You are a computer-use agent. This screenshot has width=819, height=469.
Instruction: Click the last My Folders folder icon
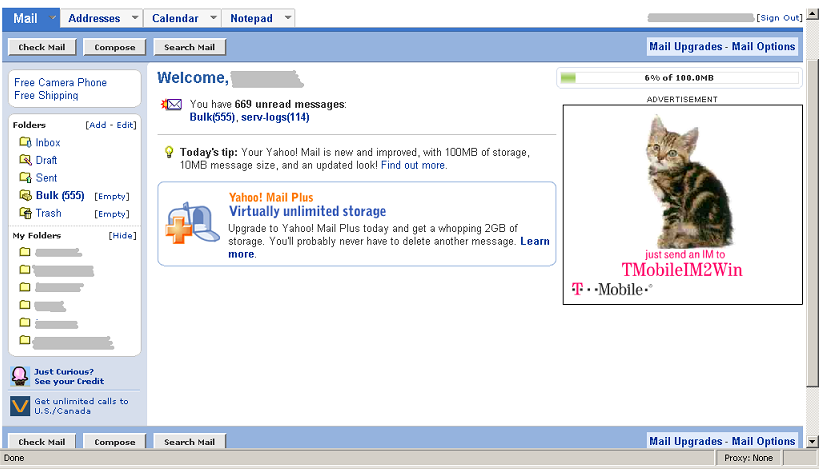(25, 340)
